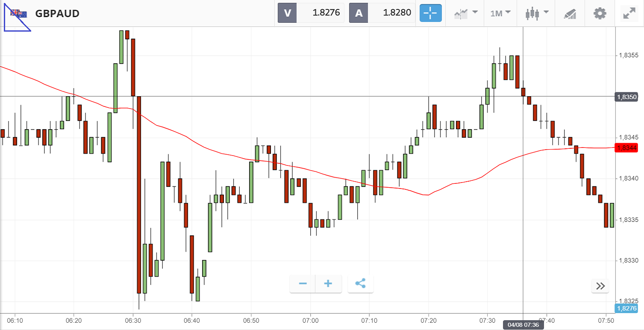Image resolution: width=644 pixels, height=330 pixels.
Task: Click the 07:00 time axis label
Action: pyautogui.click(x=310, y=320)
